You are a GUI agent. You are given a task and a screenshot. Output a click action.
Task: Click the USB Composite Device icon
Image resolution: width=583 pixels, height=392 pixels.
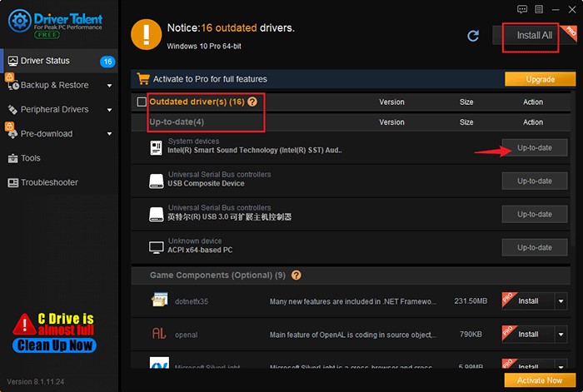157,181
